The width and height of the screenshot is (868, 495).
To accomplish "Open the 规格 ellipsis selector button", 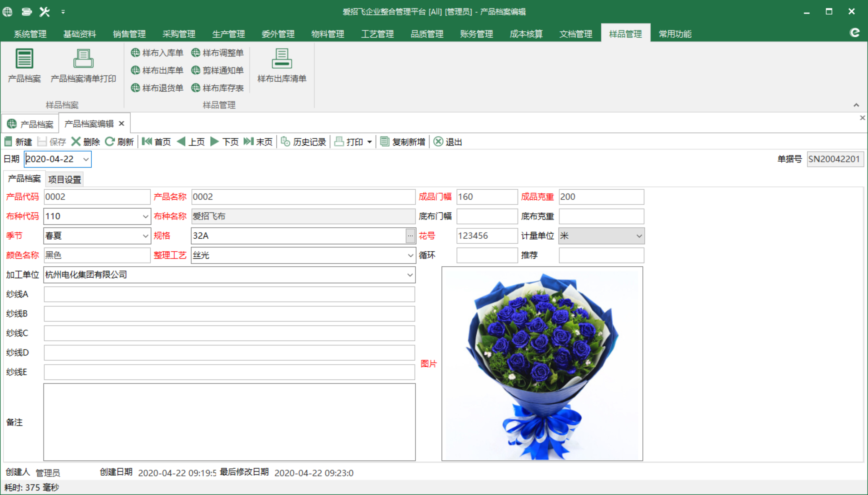I will click(x=410, y=236).
